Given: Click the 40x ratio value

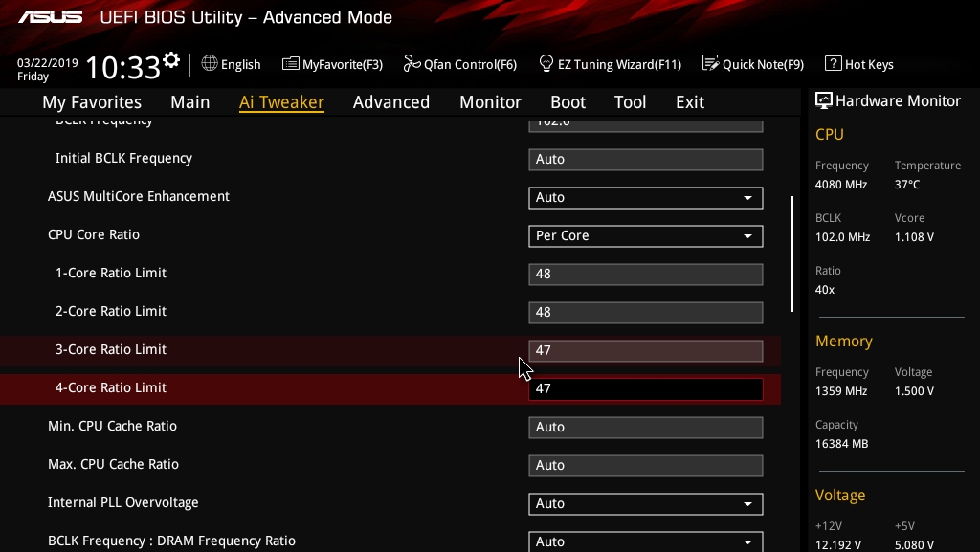Looking at the screenshot, I should [x=825, y=290].
